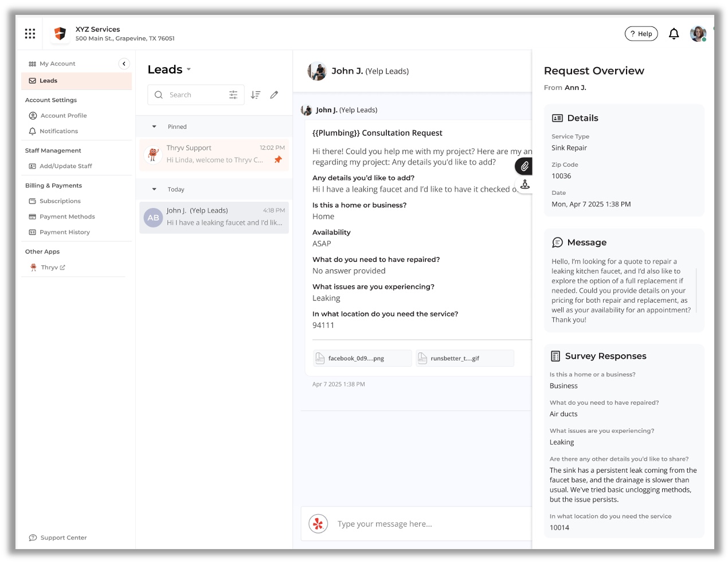Viewport: 728px width, 564px height.
Task: Click the Help button
Action: [x=641, y=34]
